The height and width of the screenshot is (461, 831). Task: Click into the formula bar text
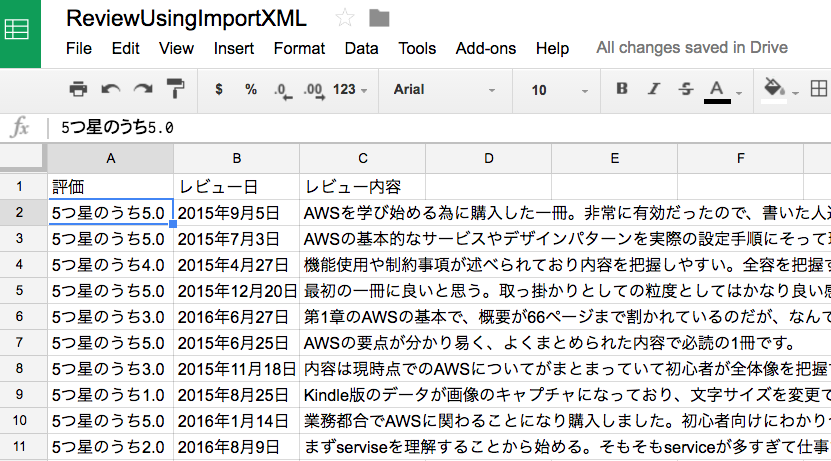coord(117,128)
